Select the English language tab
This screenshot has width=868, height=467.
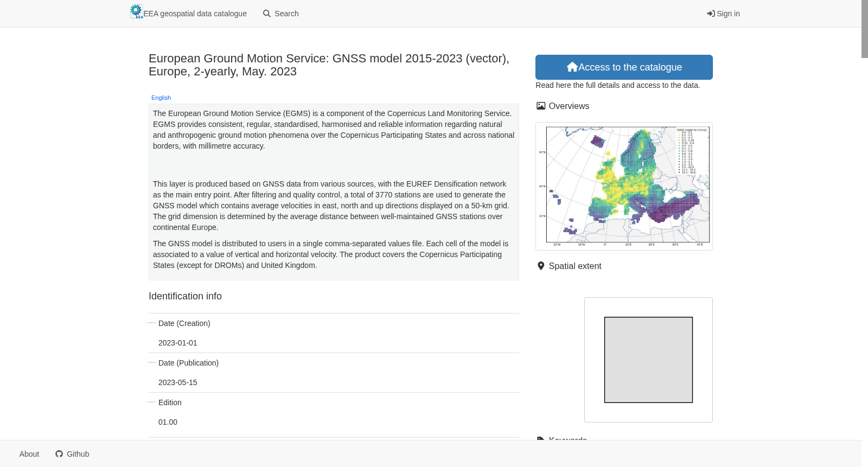tap(161, 98)
